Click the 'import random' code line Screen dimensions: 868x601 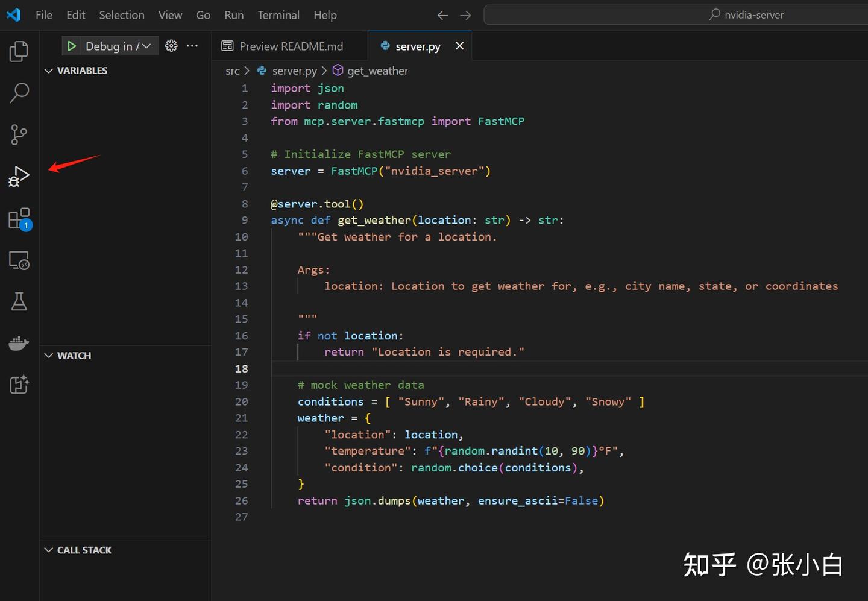point(314,105)
